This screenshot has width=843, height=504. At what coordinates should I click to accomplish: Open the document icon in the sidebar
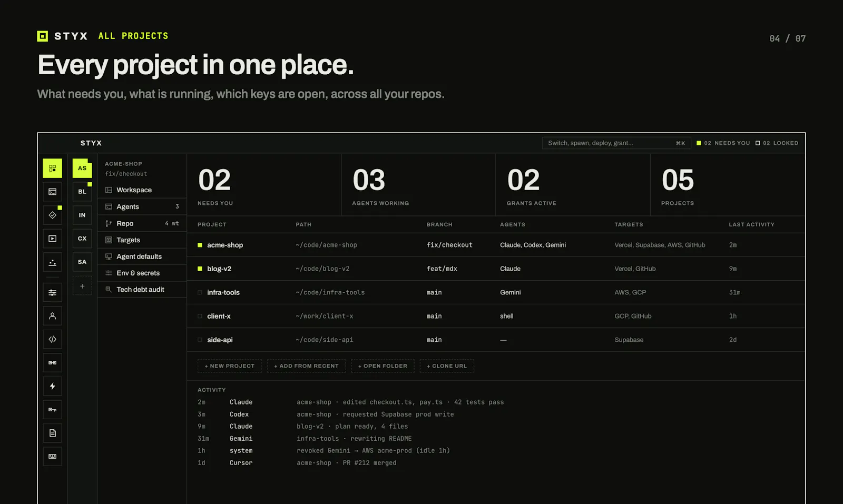[52, 433]
